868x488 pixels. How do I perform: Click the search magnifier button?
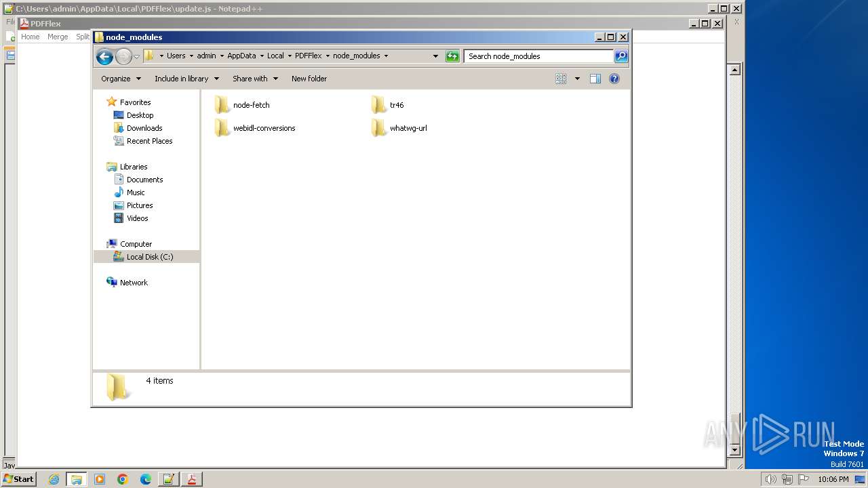[621, 56]
